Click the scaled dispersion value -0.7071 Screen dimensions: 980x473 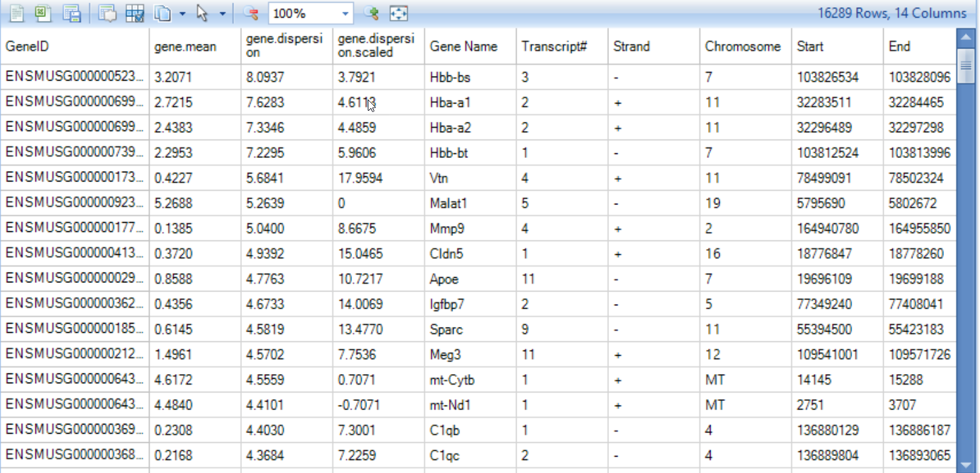pos(359,405)
